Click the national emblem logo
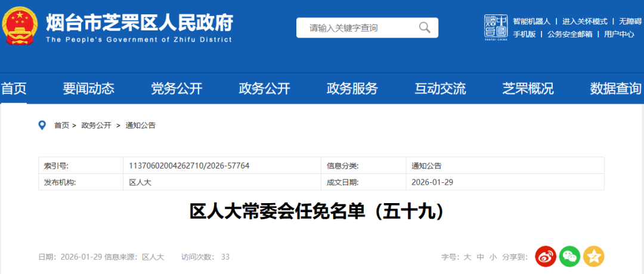The width and height of the screenshot is (644, 274). [x=21, y=26]
